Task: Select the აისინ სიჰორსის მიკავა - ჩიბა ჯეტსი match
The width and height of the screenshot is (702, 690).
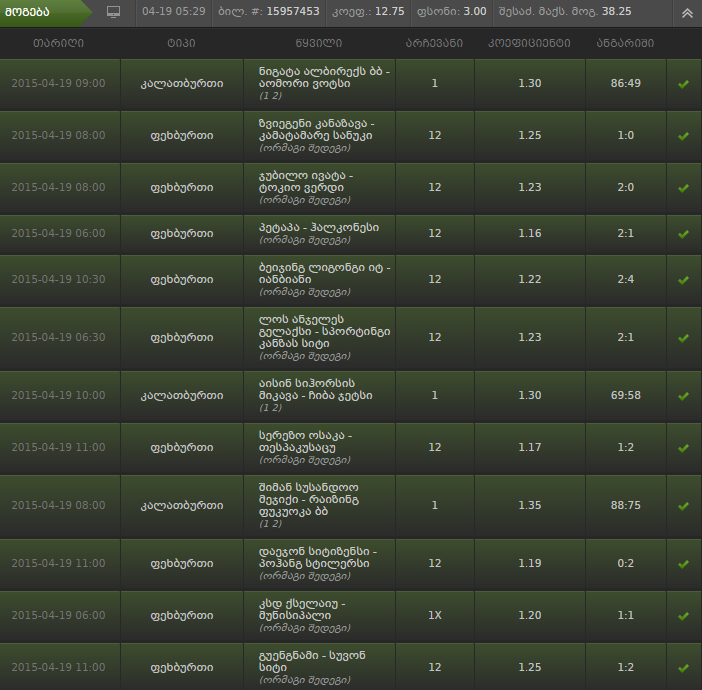Action: point(316,390)
